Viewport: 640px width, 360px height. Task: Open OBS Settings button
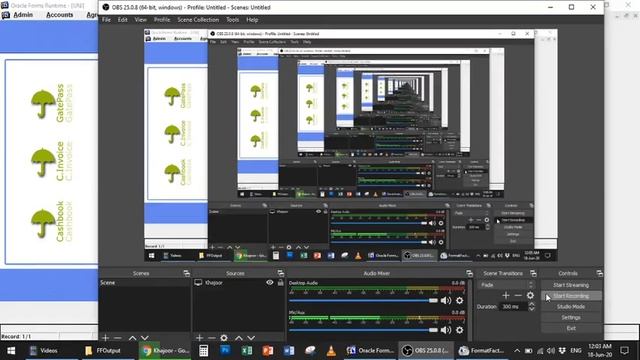(571, 317)
